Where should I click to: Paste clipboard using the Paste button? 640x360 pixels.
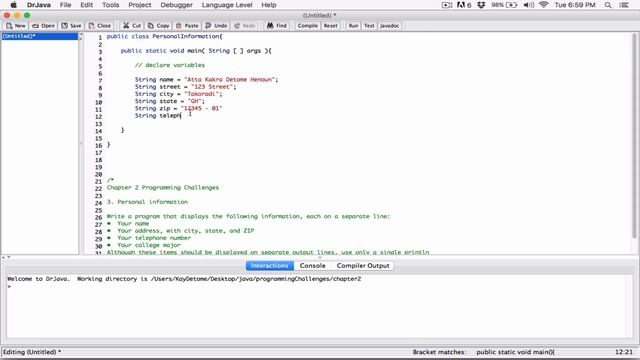187,26
